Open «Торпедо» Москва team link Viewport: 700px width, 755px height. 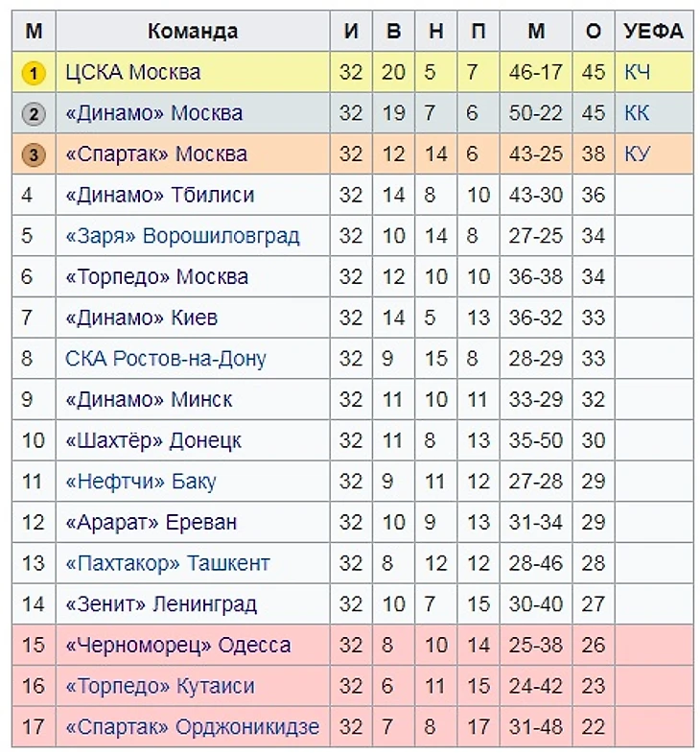click(156, 277)
